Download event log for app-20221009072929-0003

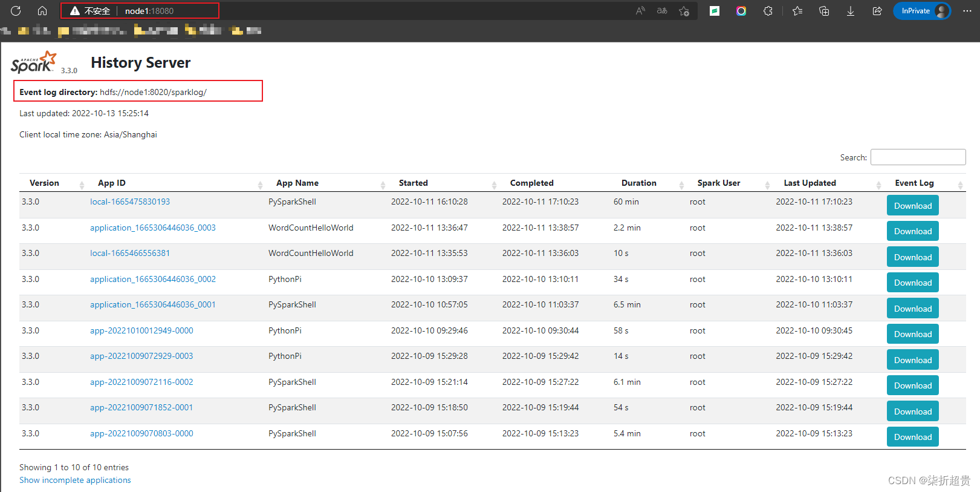click(x=913, y=359)
